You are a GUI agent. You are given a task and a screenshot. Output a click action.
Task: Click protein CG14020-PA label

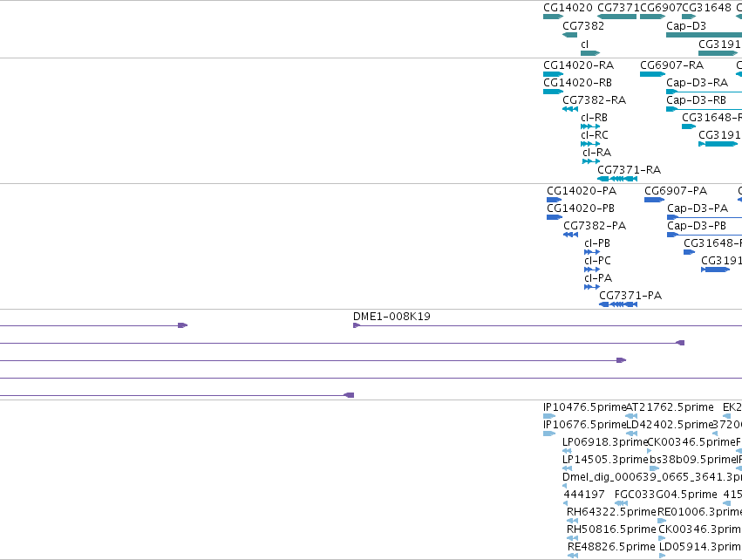click(582, 191)
